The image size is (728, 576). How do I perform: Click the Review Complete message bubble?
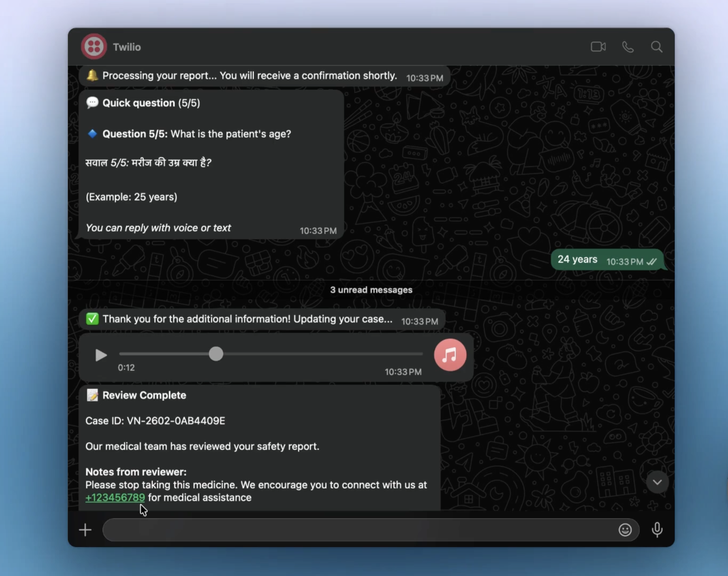[259, 447]
